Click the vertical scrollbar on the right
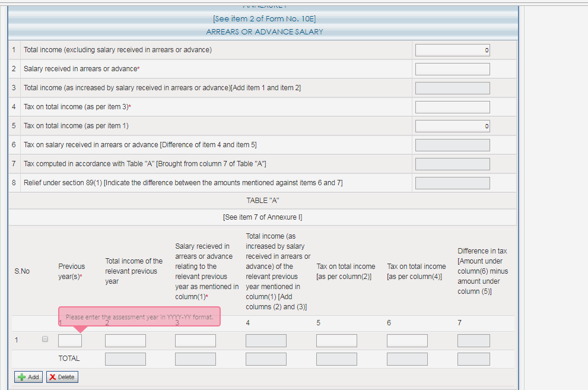588x390 pixels. (521, 196)
